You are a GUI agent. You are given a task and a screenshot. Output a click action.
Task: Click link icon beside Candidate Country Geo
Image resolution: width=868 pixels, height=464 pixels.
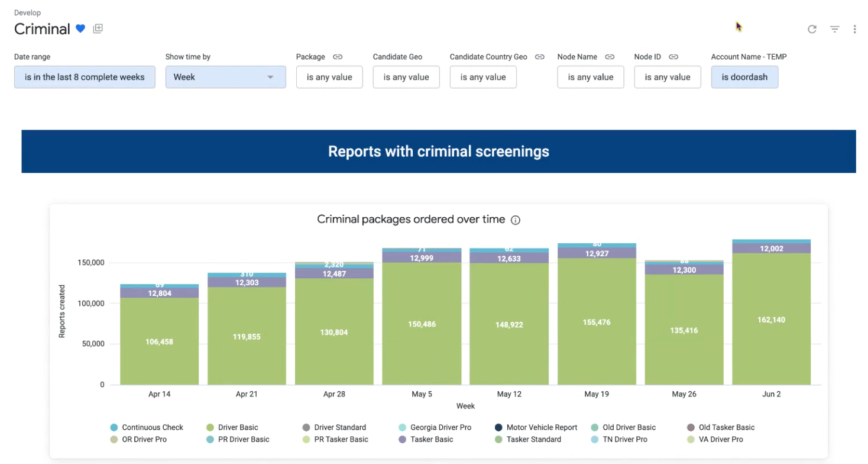click(540, 57)
